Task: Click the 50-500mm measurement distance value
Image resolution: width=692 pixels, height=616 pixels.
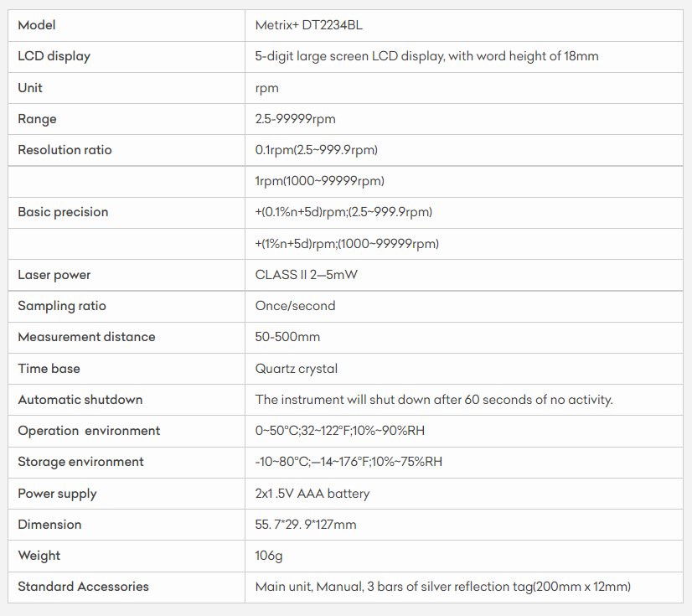Action: (287, 337)
